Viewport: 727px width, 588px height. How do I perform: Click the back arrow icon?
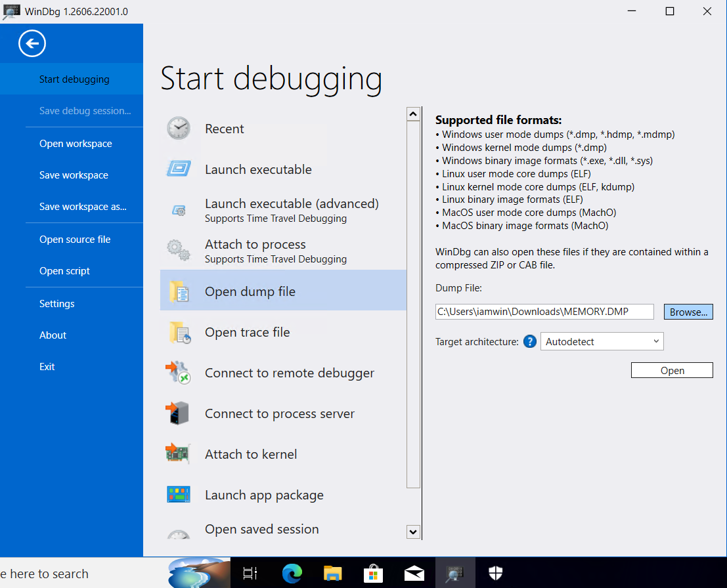coord(32,43)
